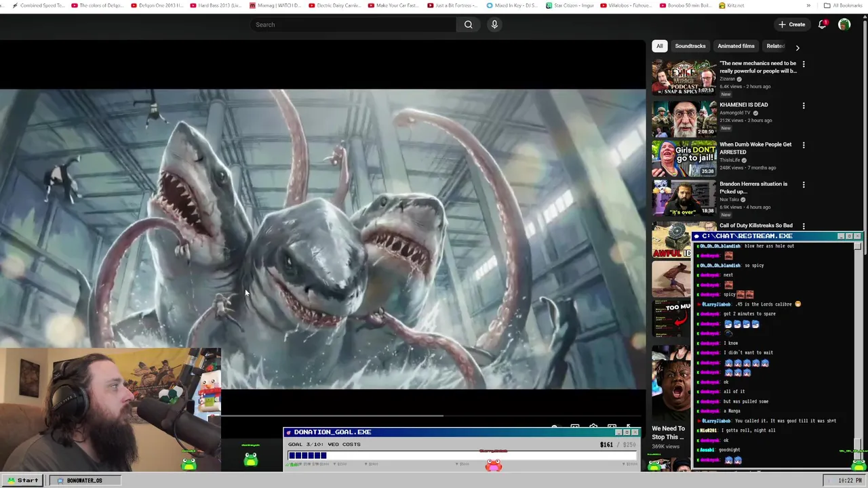Open more options for 'The new mechanics' video
This screenshot has width=868, height=488.
804,64
